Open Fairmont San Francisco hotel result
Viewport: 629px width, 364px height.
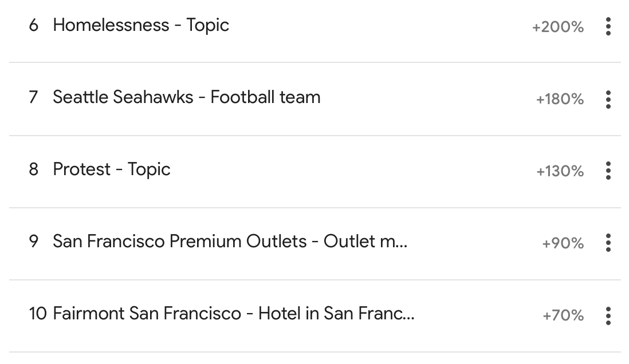coord(234,314)
